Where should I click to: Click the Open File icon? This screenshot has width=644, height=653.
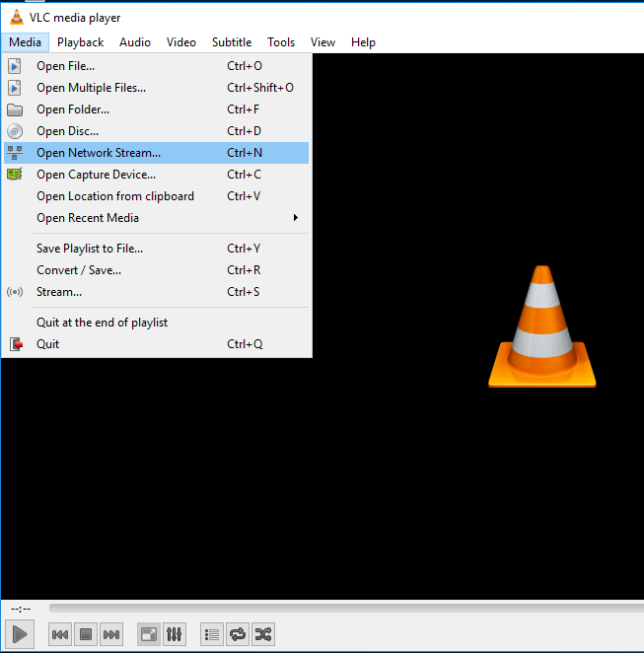pos(15,66)
